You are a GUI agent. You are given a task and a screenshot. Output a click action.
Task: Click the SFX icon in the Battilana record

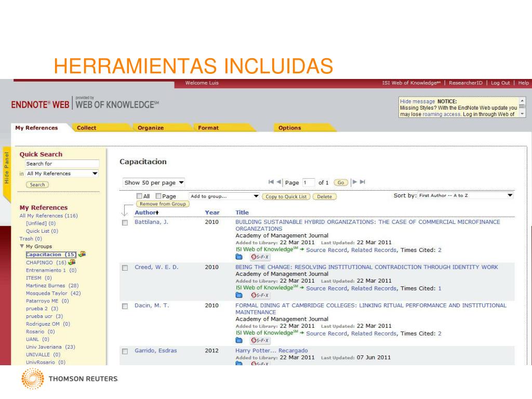[x=260, y=257]
